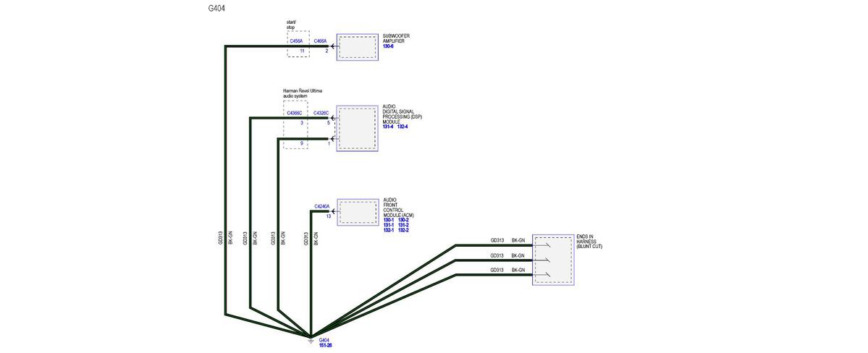Click the 'start/stop' option label
Viewport: 868px width, 353px height.
tap(291, 25)
